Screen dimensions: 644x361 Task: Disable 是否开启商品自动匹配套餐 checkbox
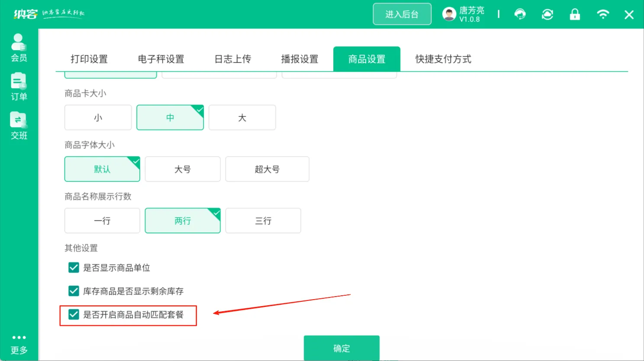(74, 314)
